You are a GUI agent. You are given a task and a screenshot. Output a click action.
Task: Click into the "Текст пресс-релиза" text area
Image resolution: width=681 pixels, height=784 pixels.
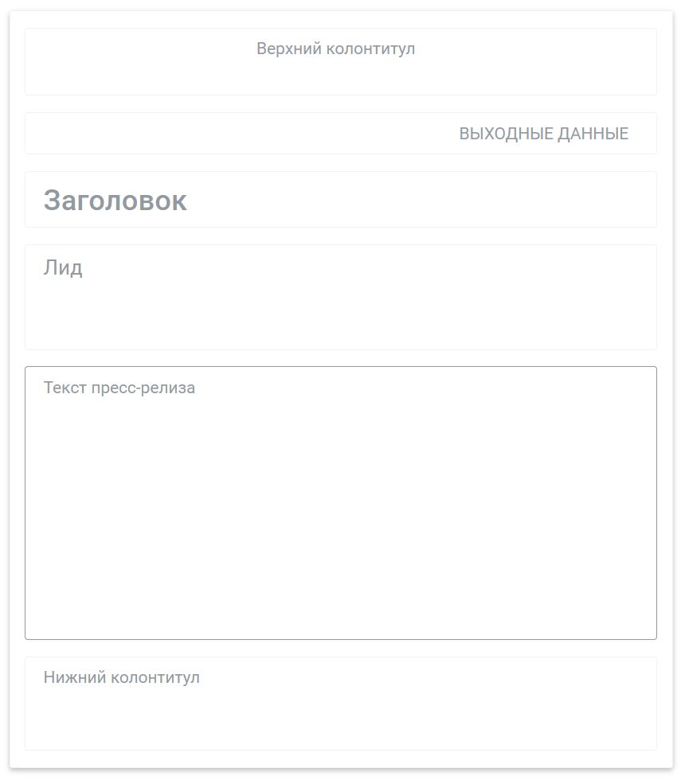coord(340,502)
